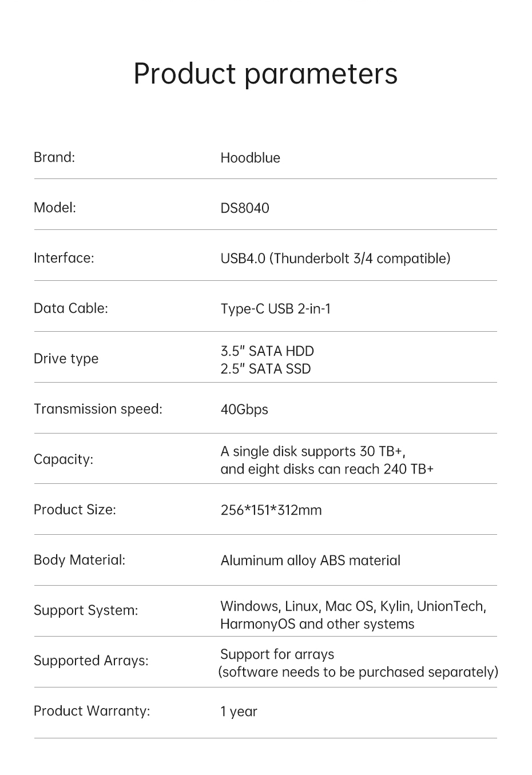
Task: Click the 1 year warranty value
Action: [239, 712]
